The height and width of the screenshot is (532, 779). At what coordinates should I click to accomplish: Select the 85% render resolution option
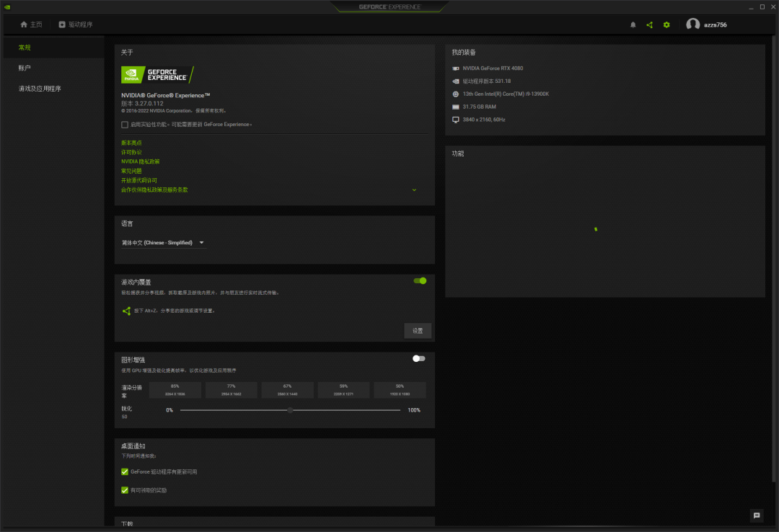175,390
